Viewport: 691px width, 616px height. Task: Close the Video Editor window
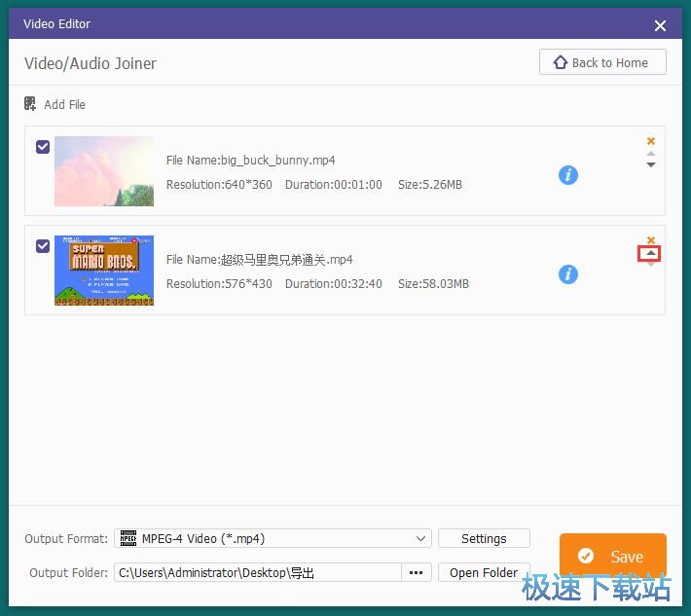(x=661, y=26)
